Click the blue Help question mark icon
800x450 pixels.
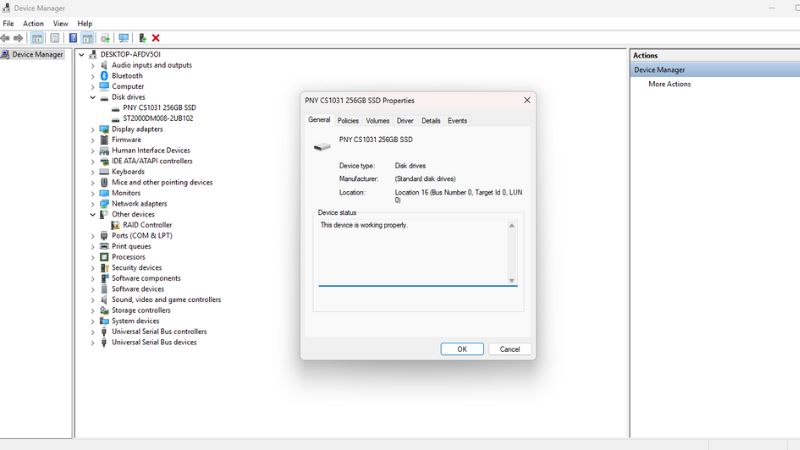click(73, 38)
